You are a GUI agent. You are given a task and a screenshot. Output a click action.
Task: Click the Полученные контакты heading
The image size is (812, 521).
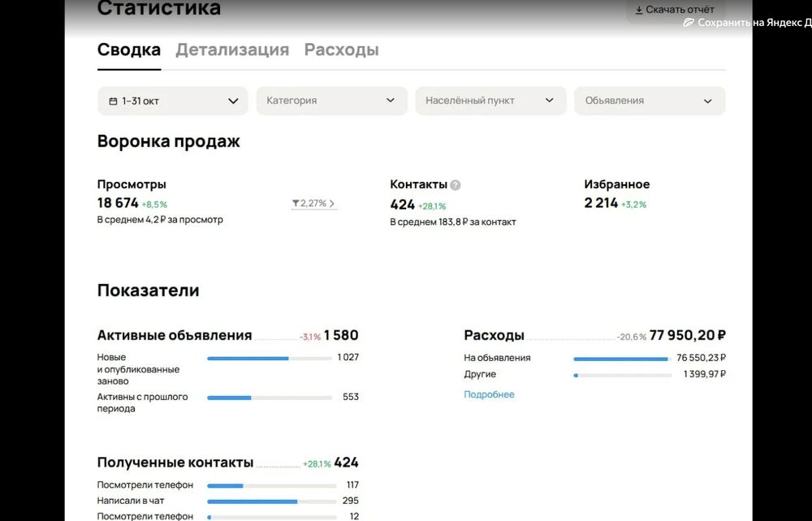pos(175,463)
